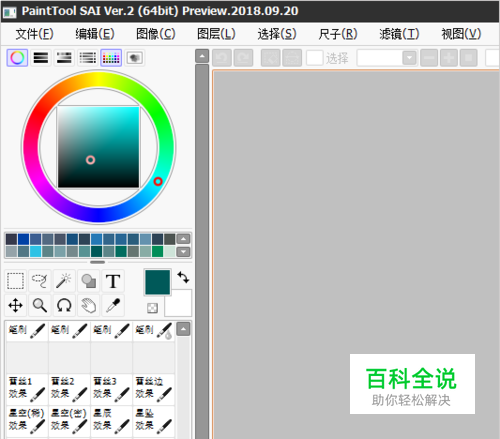Choose the 蕾丝1 效果 brush

click(27, 389)
